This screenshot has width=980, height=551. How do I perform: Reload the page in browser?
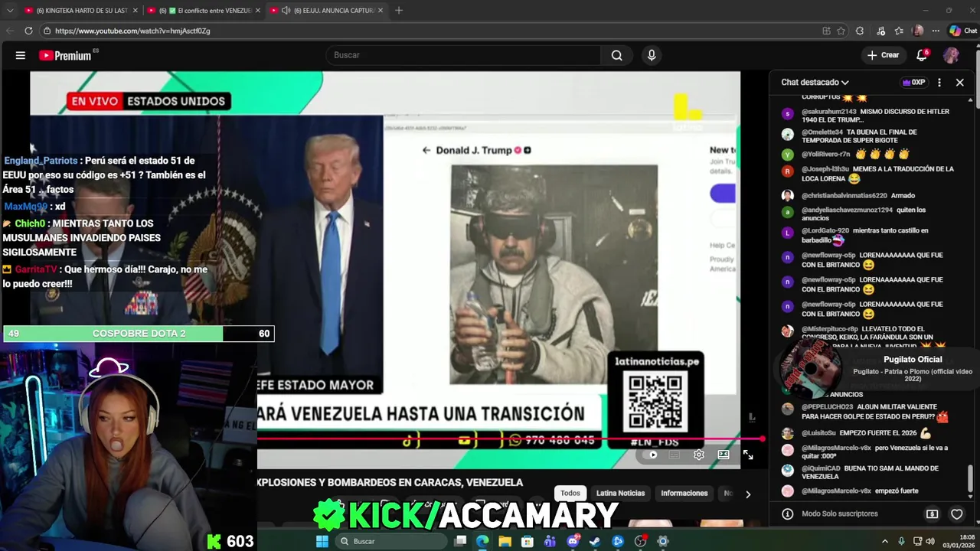pyautogui.click(x=28, y=31)
